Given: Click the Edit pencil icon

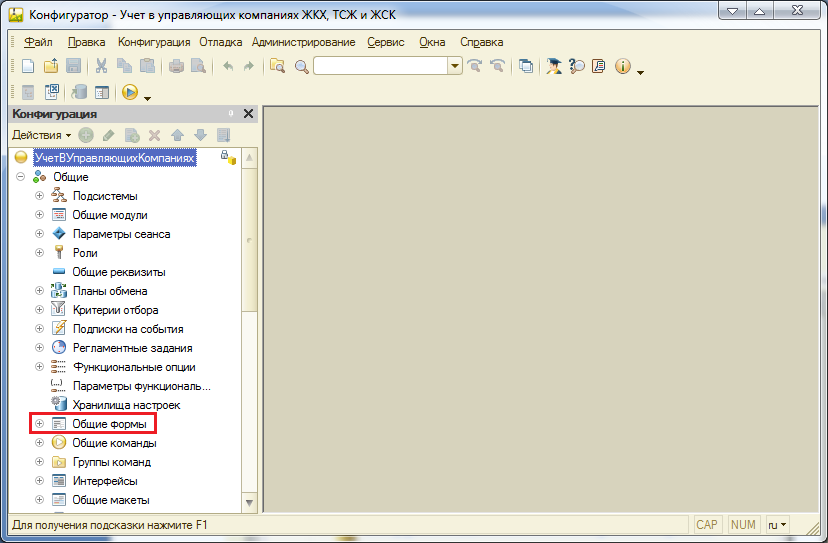Looking at the screenshot, I should (x=109, y=135).
